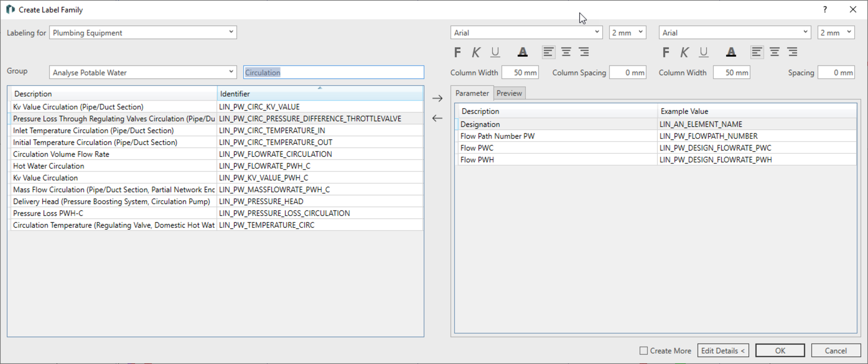Toggle bold (F) in left formatting group
The image size is (868, 364).
(457, 52)
